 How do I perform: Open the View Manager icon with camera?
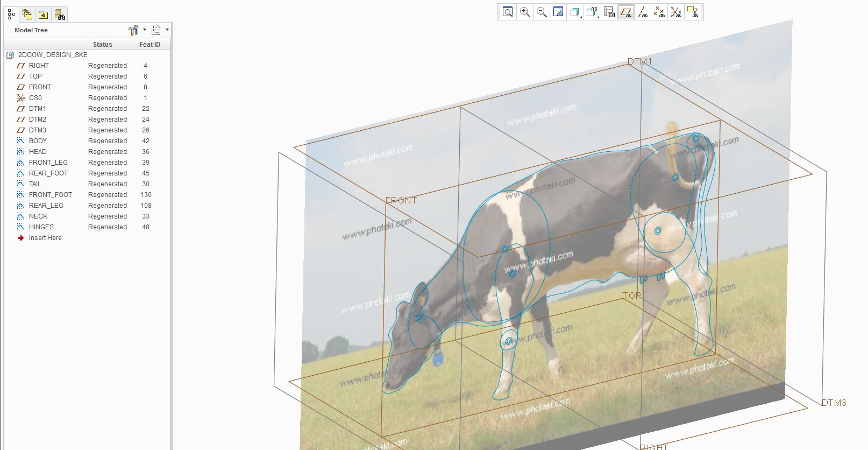[609, 12]
